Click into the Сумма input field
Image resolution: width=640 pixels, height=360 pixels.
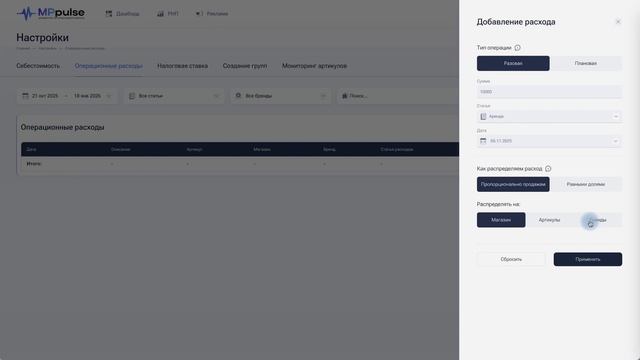(549, 92)
